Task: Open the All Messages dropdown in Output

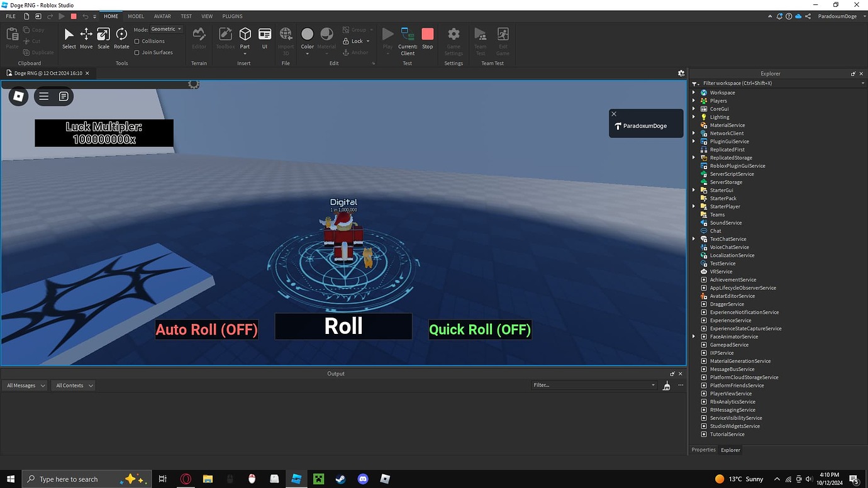Action: (24, 385)
